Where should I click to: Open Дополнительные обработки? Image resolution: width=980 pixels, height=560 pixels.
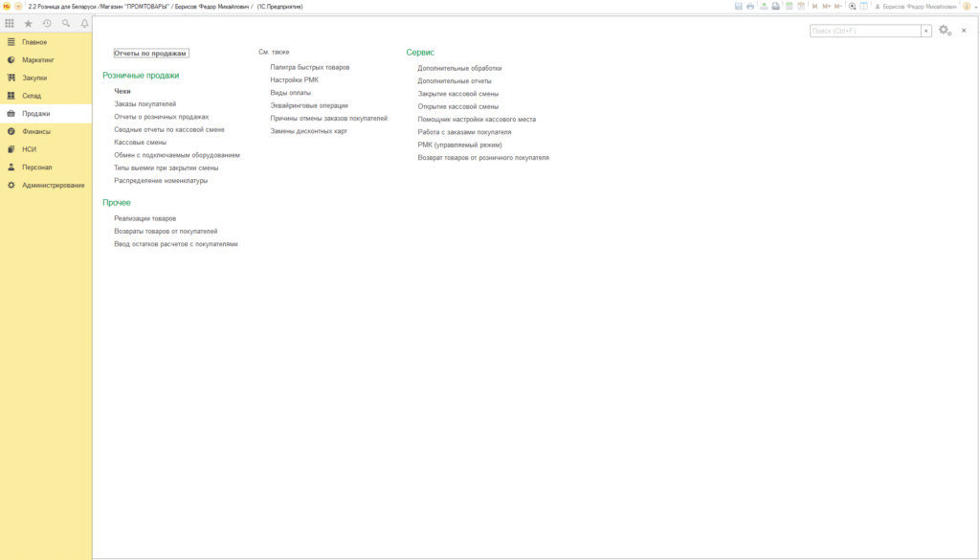[x=459, y=68]
